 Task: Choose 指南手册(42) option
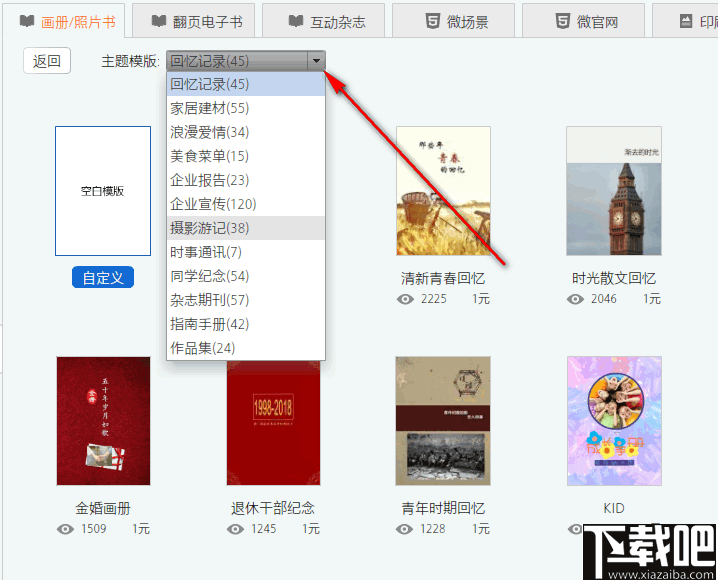[x=246, y=324]
